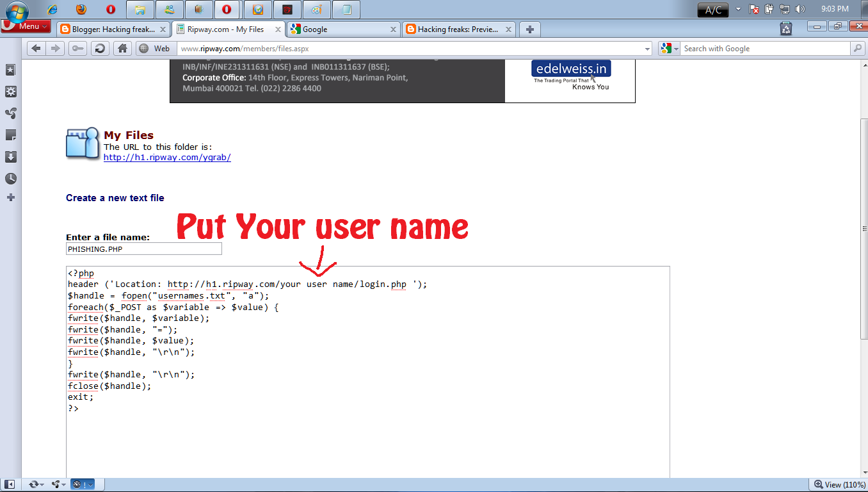Image resolution: width=868 pixels, height=492 pixels.
Task: Open the volume speaker tray icon
Action: (x=800, y=9)
